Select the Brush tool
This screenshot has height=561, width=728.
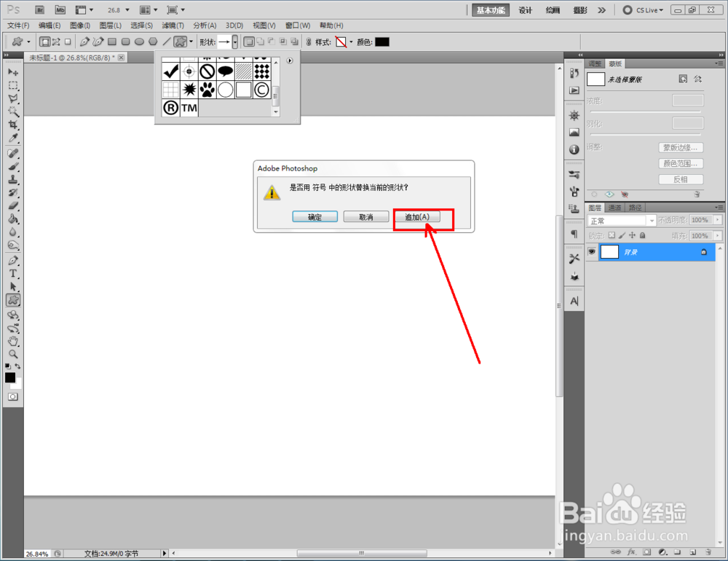tap(13, 166)
